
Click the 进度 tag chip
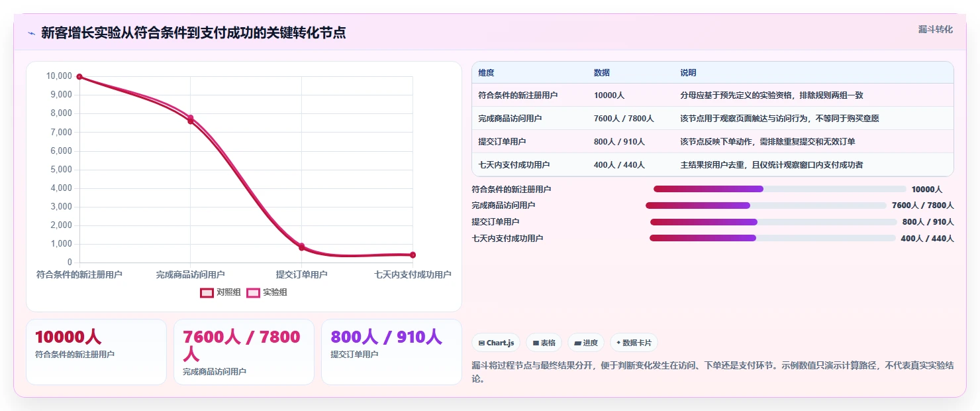coord(586,343)
